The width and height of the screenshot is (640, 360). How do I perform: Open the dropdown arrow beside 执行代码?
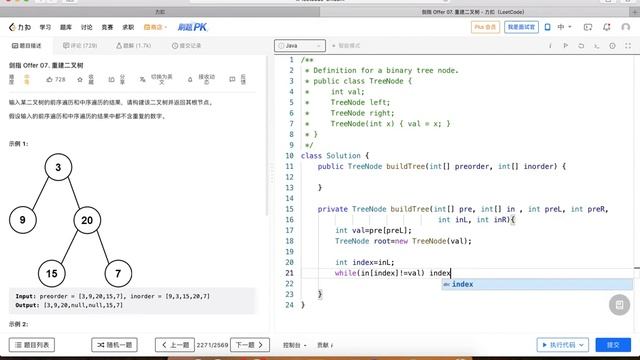pos(582,345)
